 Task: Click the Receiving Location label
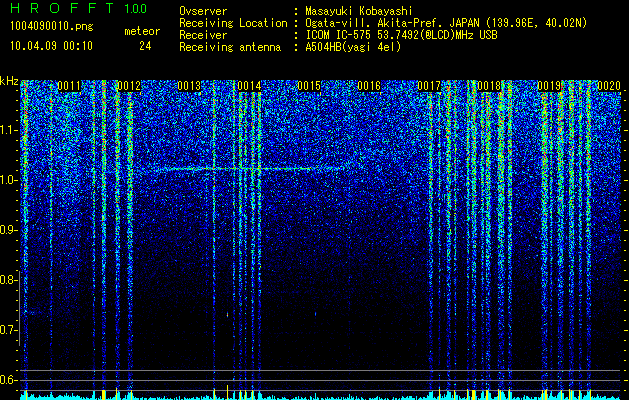[x=233, y=23]
